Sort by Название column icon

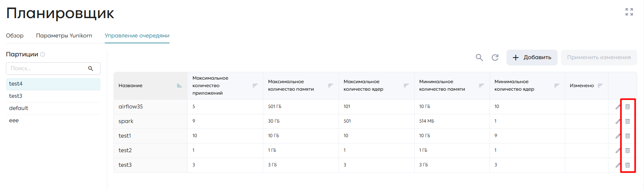point(179,86)
